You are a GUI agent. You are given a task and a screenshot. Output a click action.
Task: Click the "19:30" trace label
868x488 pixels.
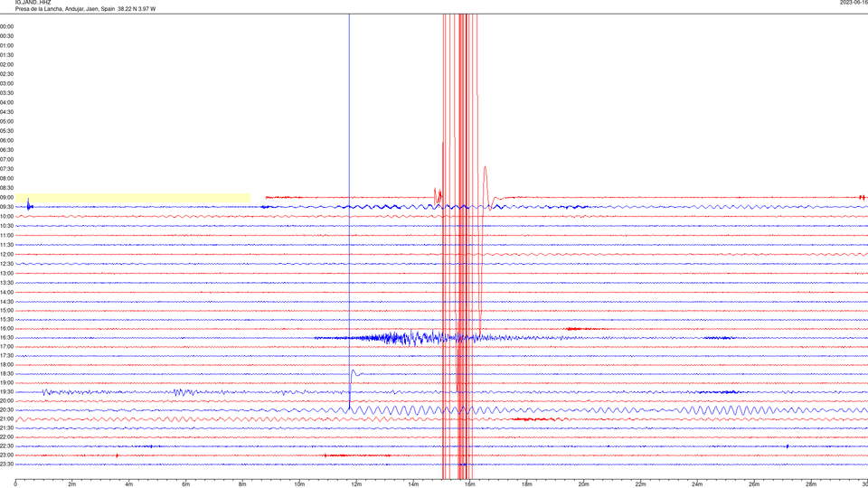point(6,391)
